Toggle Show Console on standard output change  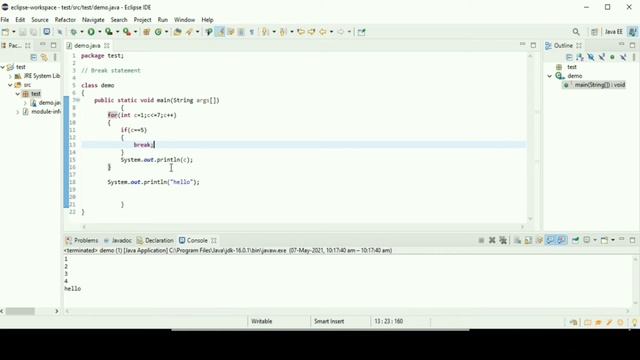point(551,240)
